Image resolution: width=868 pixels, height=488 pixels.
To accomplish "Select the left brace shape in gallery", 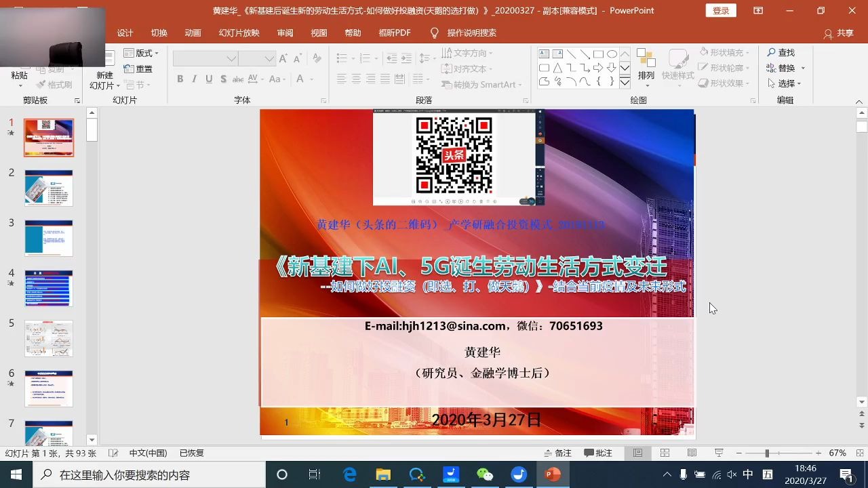I will point(598,82).
